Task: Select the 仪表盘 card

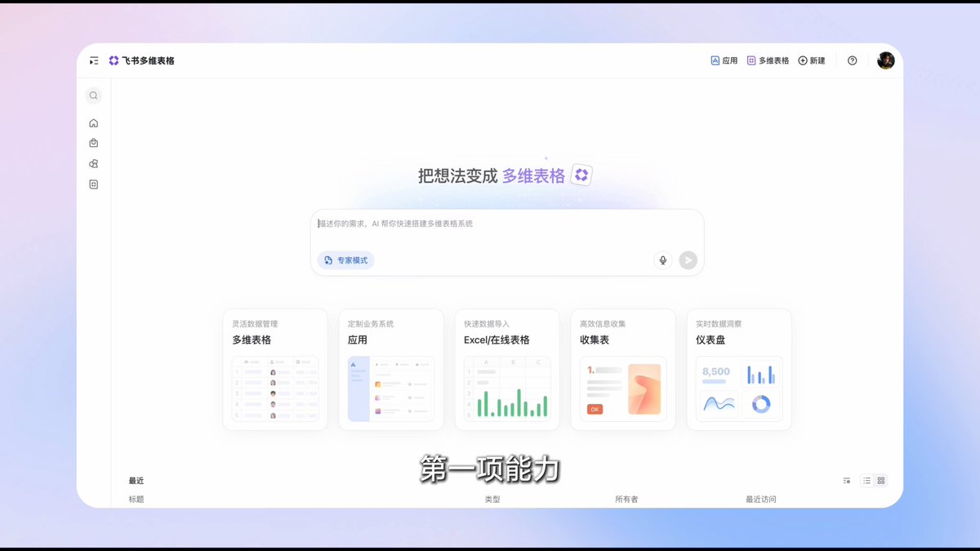Action: 739,370
